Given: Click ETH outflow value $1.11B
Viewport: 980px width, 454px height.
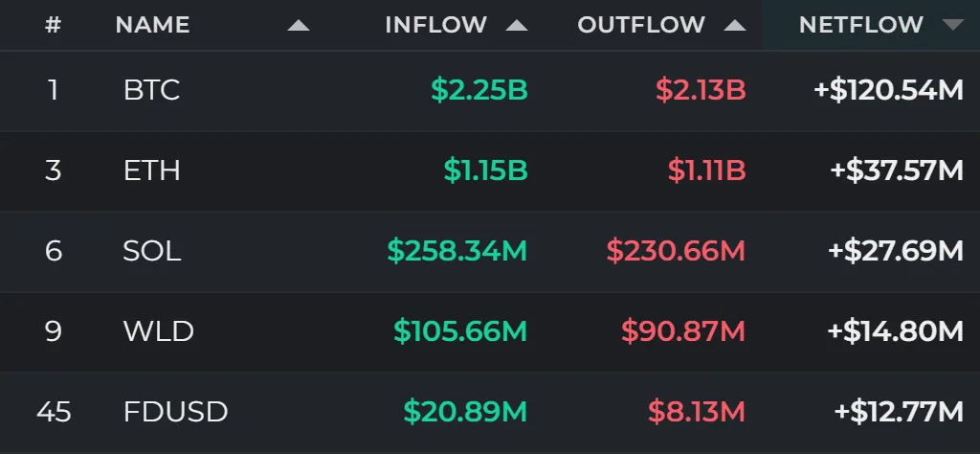Looking at the screenshot, I should pyautogui.click(x=707, y=170).
